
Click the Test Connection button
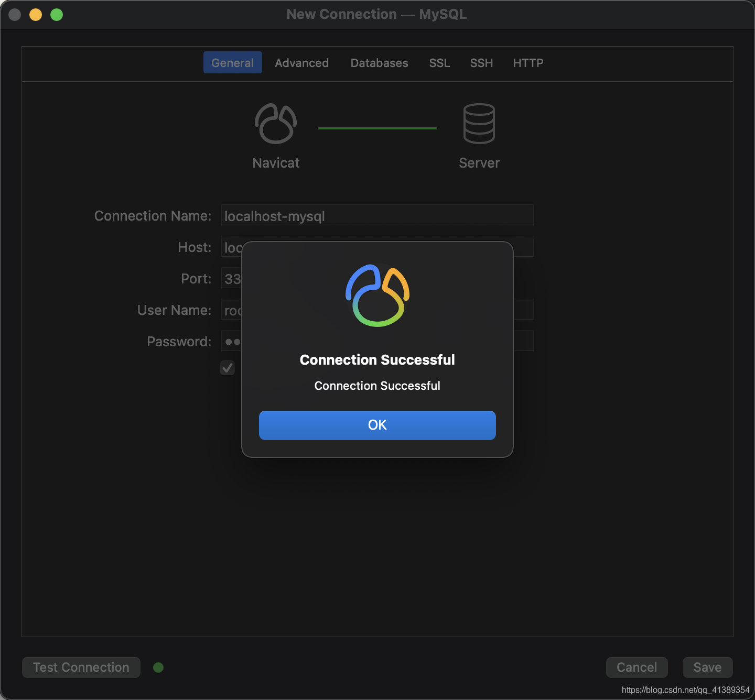click(x=81, y=667)
